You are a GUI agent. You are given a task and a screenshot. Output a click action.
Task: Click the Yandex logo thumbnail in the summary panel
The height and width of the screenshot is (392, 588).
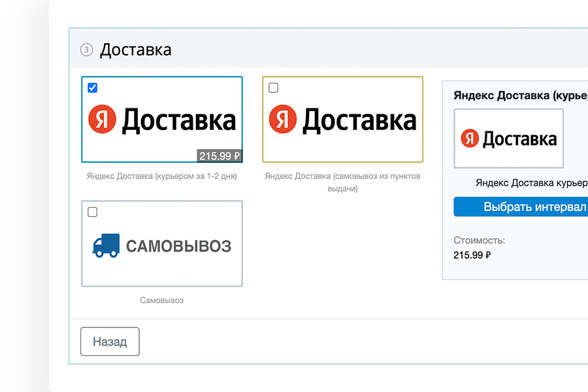pyautogui.click(x=508, y=138)
